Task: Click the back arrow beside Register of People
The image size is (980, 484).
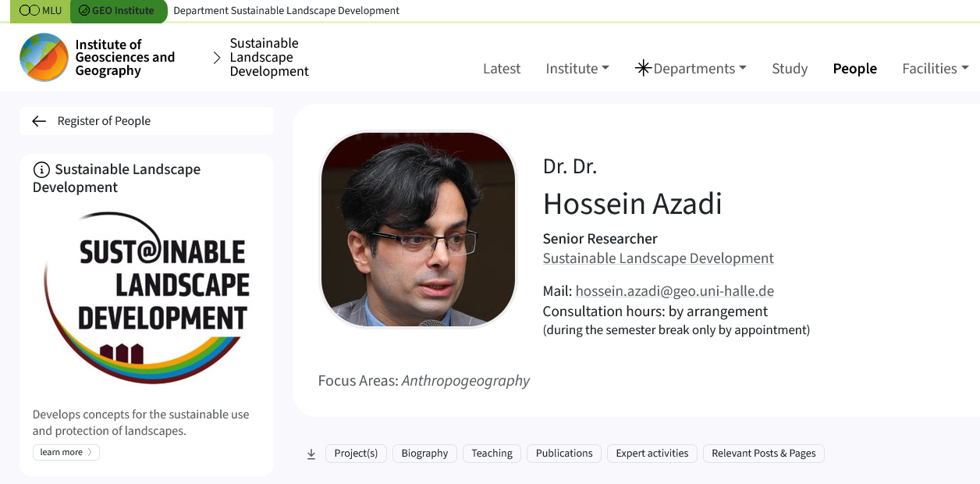Action: tap(39, 121)
